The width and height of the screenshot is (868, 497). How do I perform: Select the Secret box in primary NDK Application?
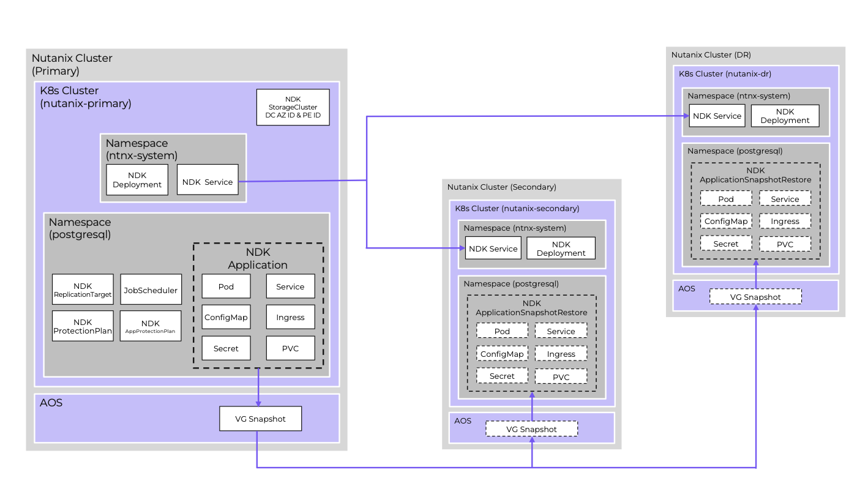coord(226,348)
